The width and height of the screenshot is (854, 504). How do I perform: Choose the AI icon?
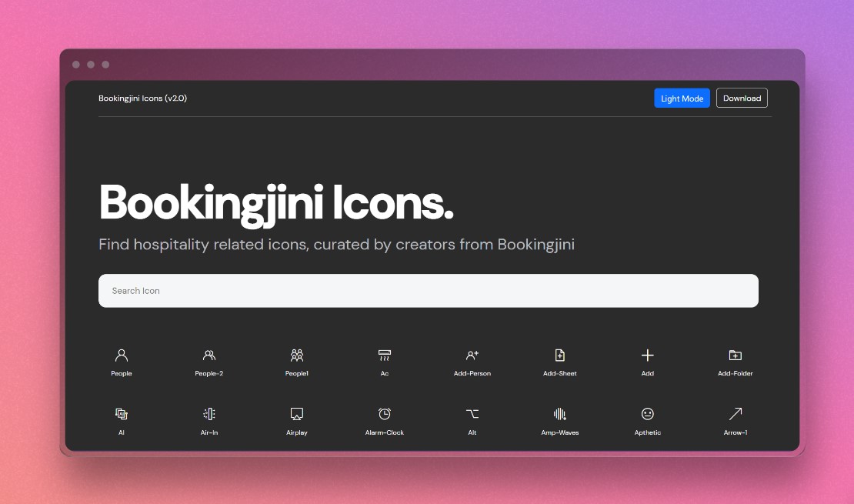click(122, 414)
